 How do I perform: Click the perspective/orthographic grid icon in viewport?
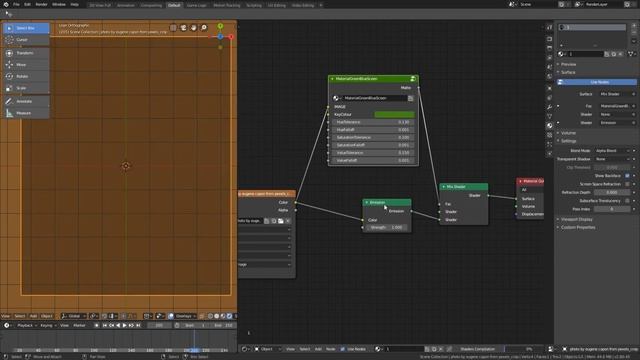pos(173,28)
